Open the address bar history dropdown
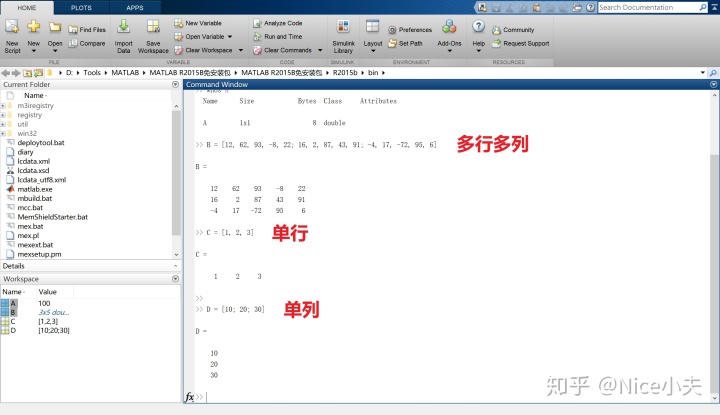 tap(703, 73)
